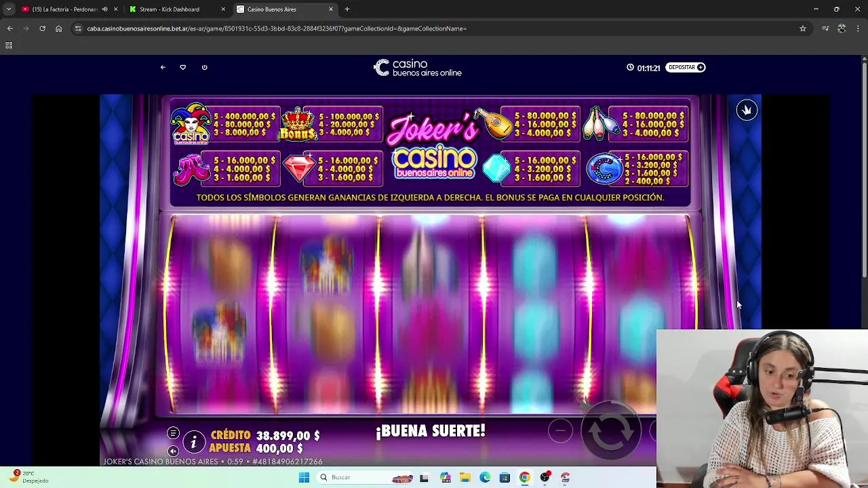Click the power icon in casino header
868x488 pixels.
204,67
